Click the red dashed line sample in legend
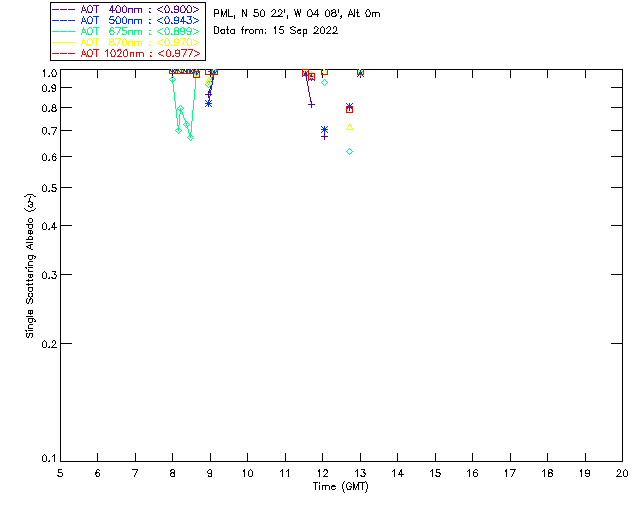The width and height of the screenshot is (640, 512). pos(64,53)
